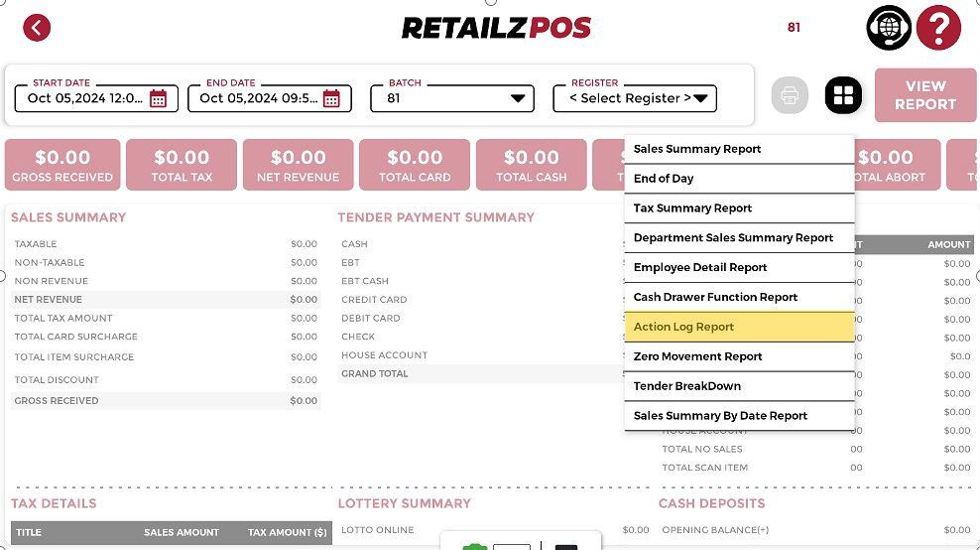Click the AMOUNT column header
The width and height of the screenshot is (980, 550).
click(948, 244)
